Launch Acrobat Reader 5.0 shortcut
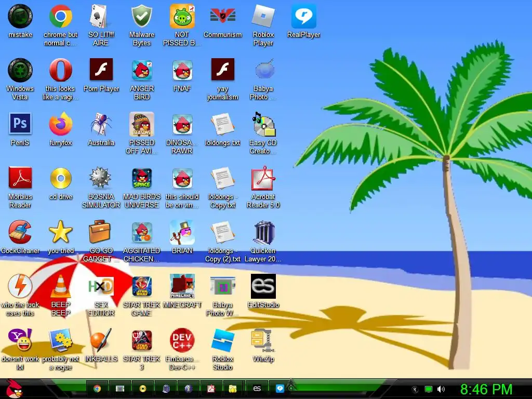The width and height of the screenshot is (532, 399). 263,178
